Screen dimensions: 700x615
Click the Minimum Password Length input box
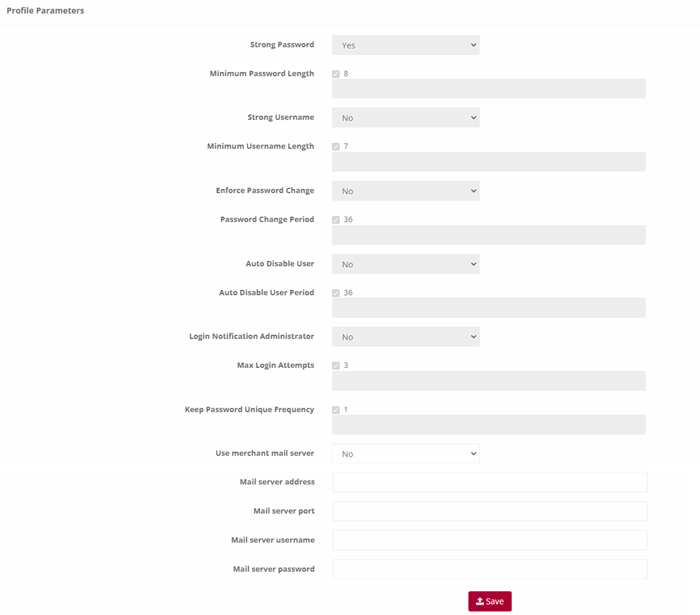(x=489, y=89)
